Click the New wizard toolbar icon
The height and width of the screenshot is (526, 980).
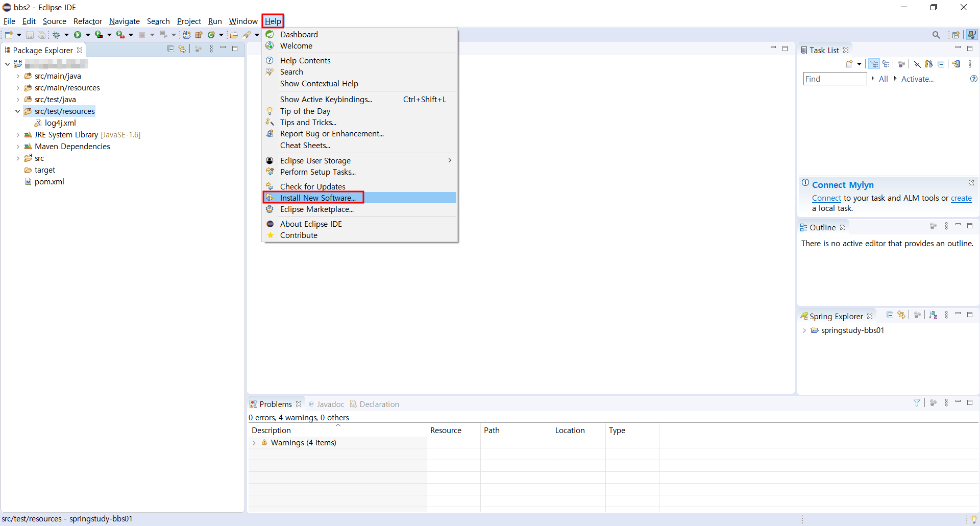[9, 35]
